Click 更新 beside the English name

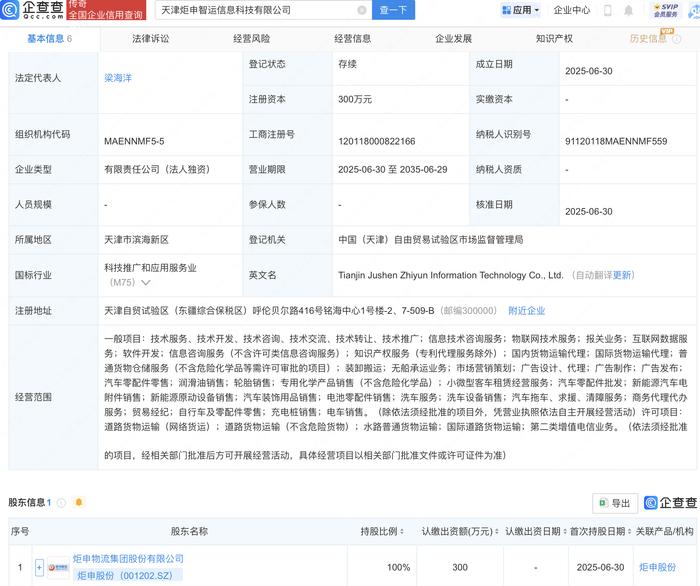pyautogui.click(x=622, y=275)
